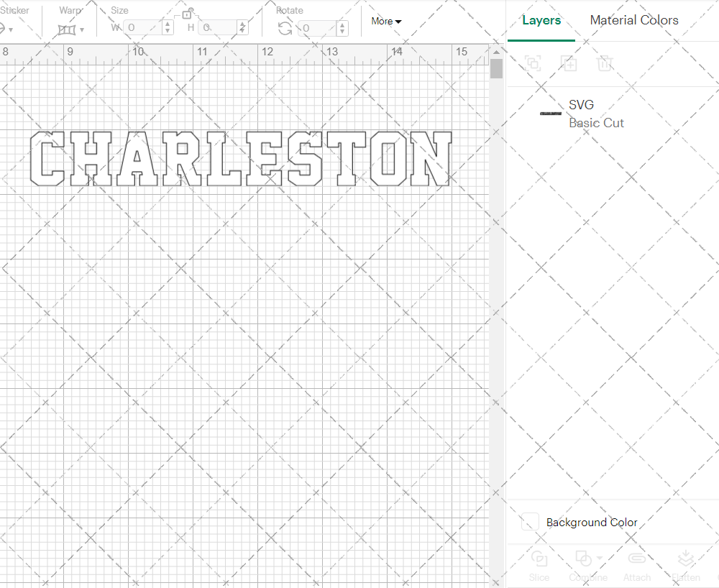This screenshot has height=588, width=719.
Task: Open the Warp tool dropdown
Action: tap(82, 29)
